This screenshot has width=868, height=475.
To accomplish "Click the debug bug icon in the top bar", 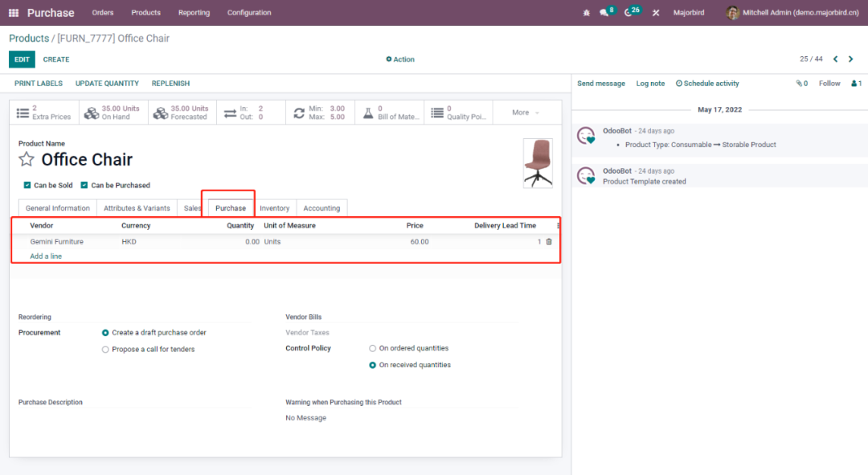I will click(x=586, y=13).
